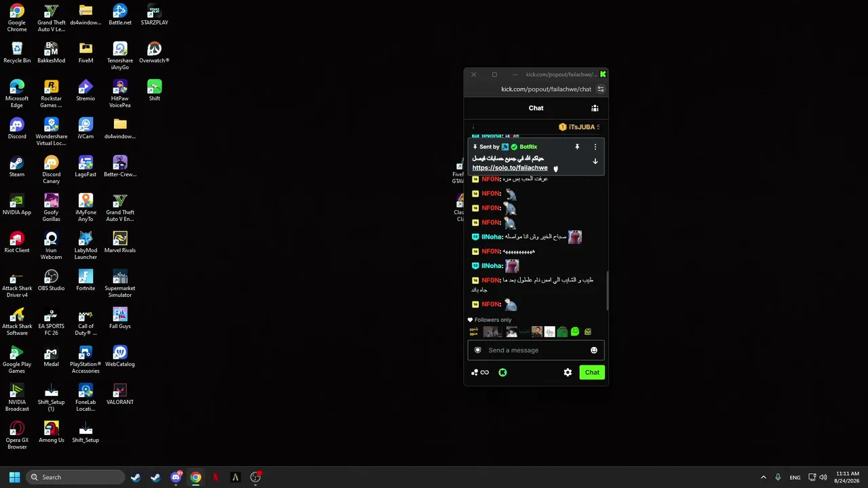The image size is (868, 488).
Task: Open the taskbar clock and date
Action: point(848,477)
